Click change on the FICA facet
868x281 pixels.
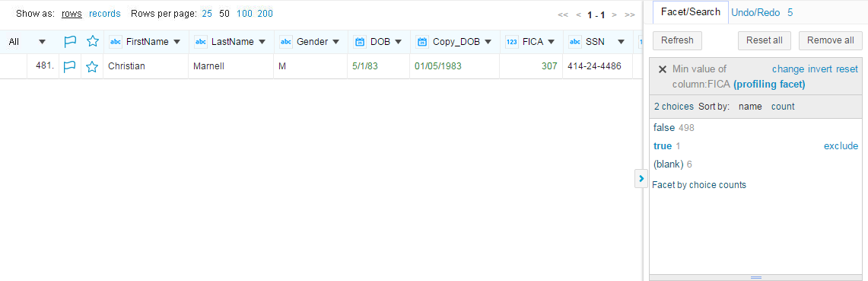tap(787, 69)
